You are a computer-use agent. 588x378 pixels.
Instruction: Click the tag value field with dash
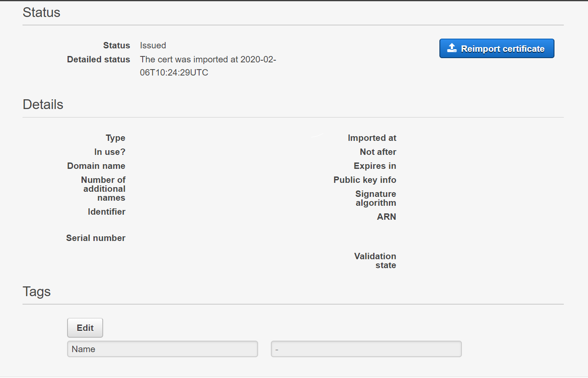pos(366,349)
